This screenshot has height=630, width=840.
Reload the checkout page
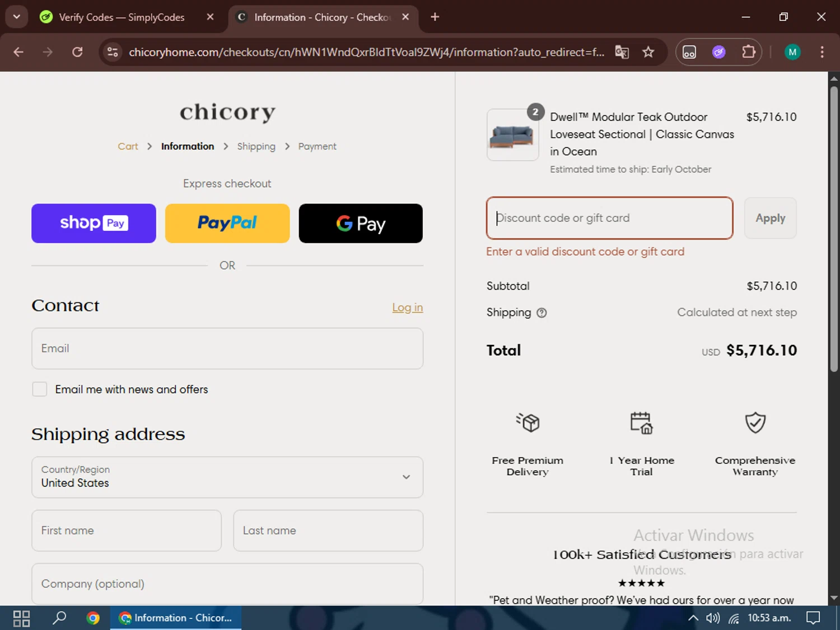click(x=77, y=52)
